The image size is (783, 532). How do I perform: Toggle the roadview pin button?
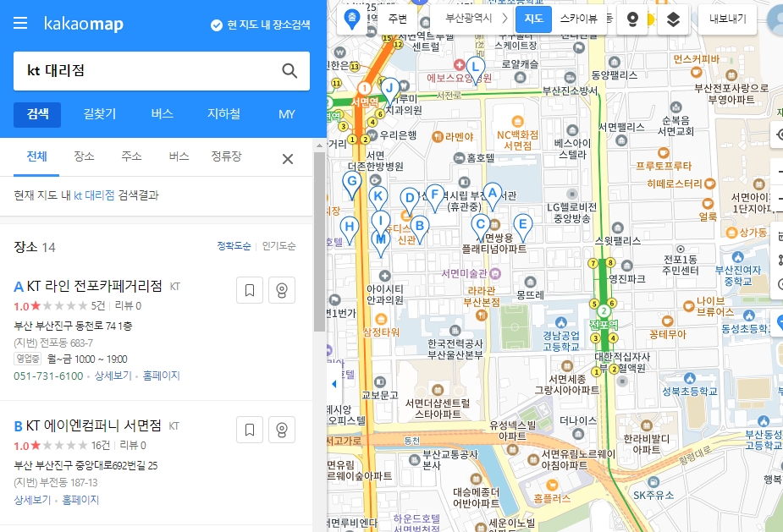[632, 19]
